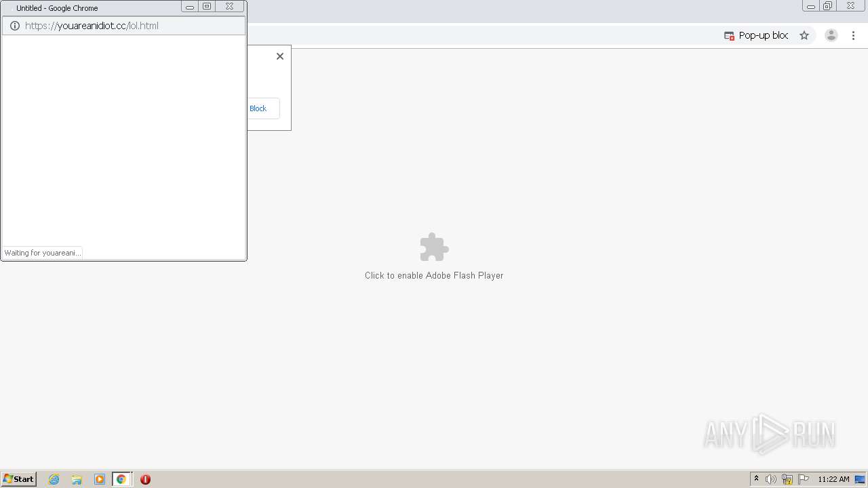Viewport: 868px width, 488px height.
Task: Show hidden system tray icons
Action: click(x=757, y=479)
